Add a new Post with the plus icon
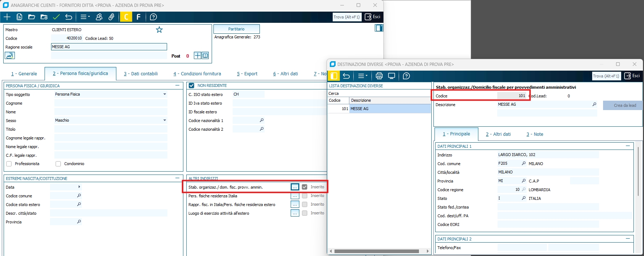Screen dimensions: 644x256 click(198, 55)
